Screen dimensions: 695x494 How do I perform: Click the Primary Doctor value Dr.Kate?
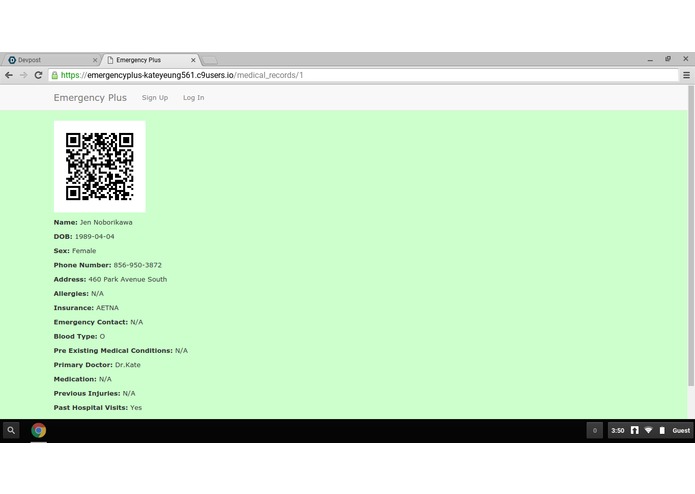(128, 365)
